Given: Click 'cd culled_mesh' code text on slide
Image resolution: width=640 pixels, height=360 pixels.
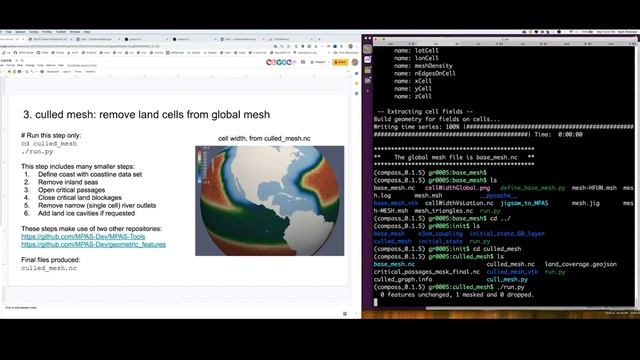Looking at the screenshot, I should (x=49, y=144).
